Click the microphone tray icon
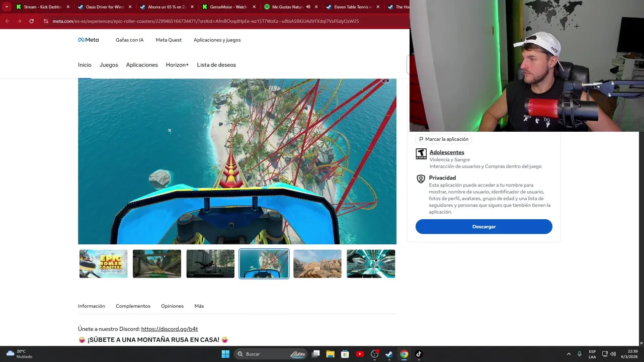Screen dimensions: 644x362 (580, 354)
